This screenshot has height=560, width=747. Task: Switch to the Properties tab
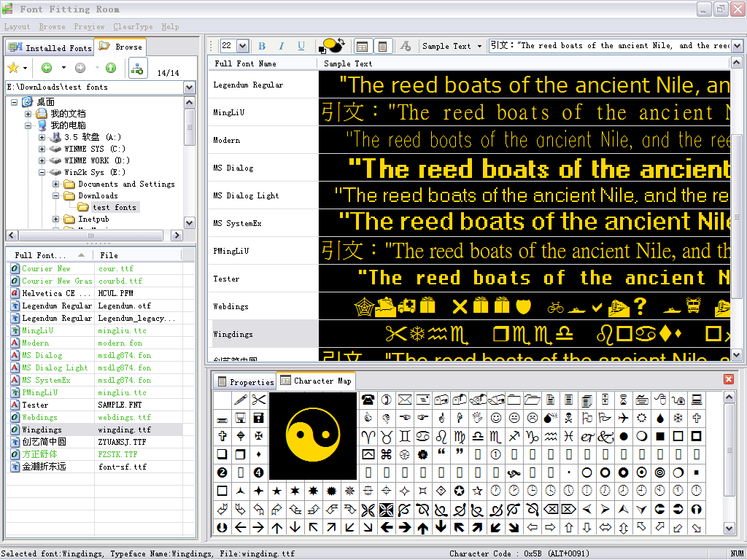245,382
